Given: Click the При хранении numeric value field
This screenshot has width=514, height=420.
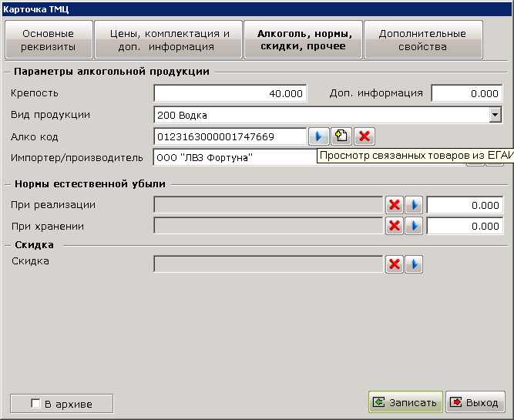Looking at the screenshot, I should point(465,226).
